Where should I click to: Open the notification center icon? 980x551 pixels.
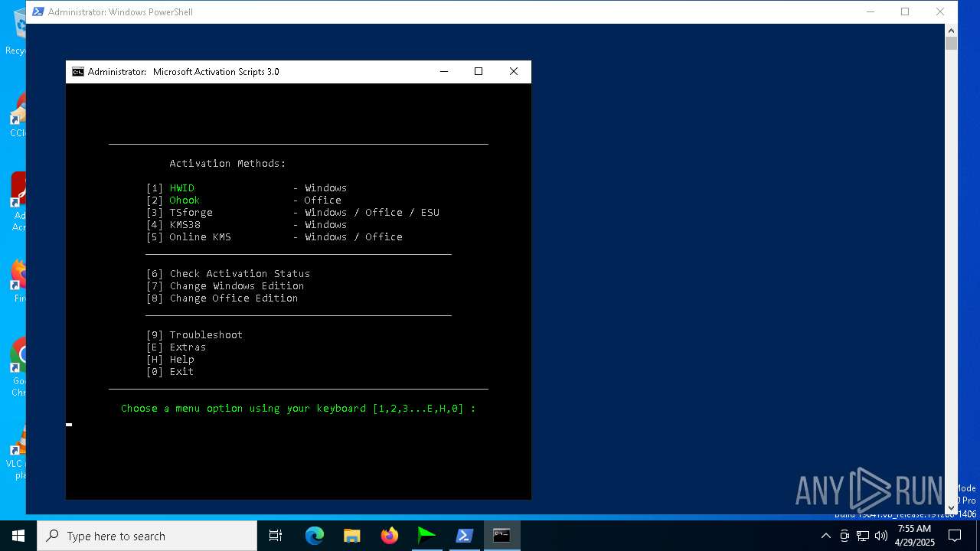(x=955, y=536)
